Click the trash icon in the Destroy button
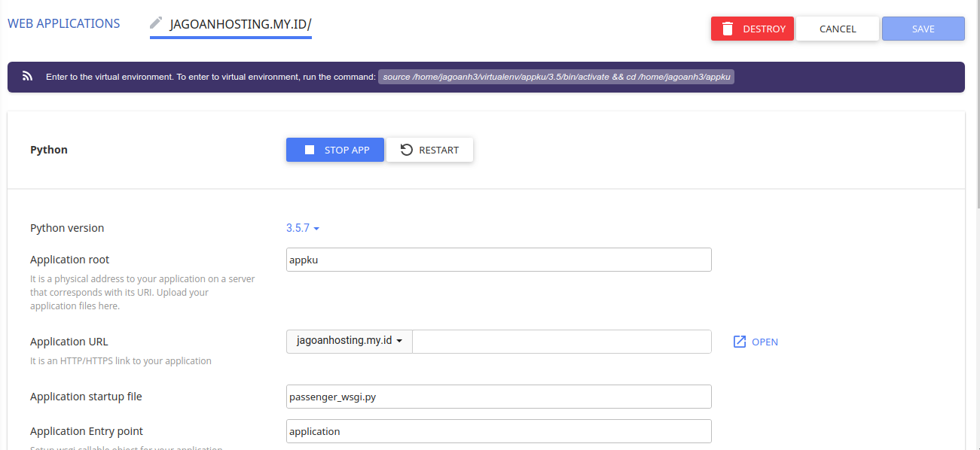 click(727, 29)
